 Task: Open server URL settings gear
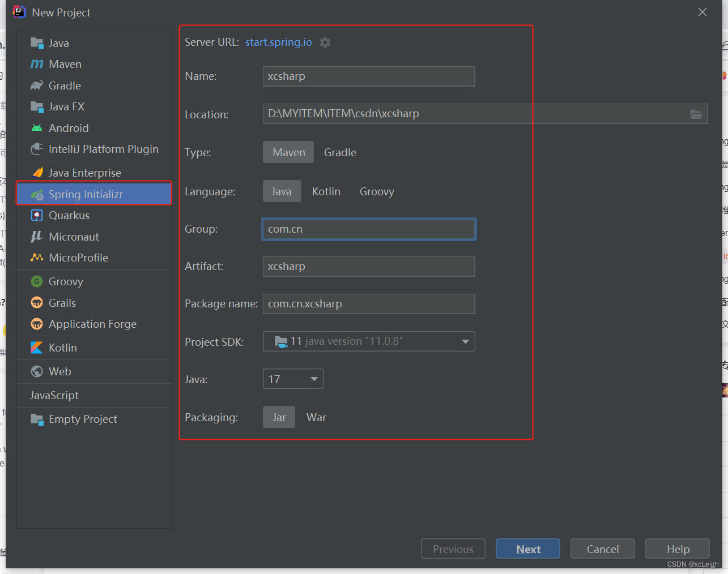point(325,42)
